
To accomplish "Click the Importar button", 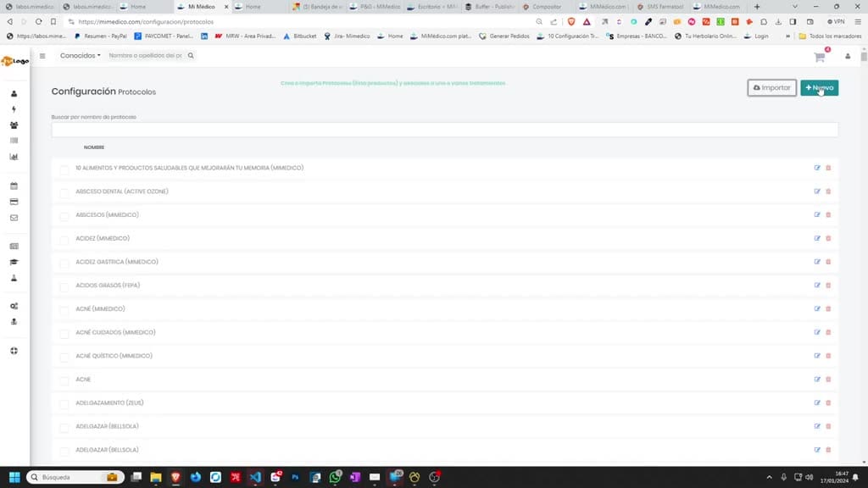I will coord(771,87).
